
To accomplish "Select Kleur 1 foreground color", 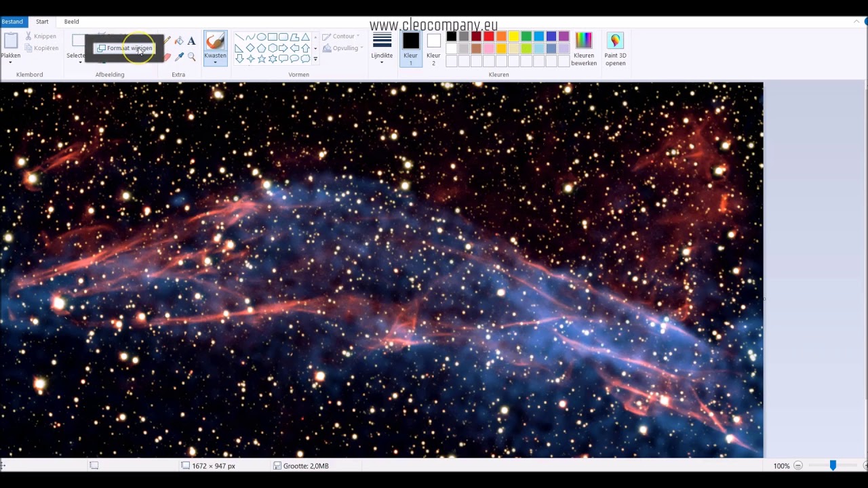I will pyautogui.click(x=411, y=49).
